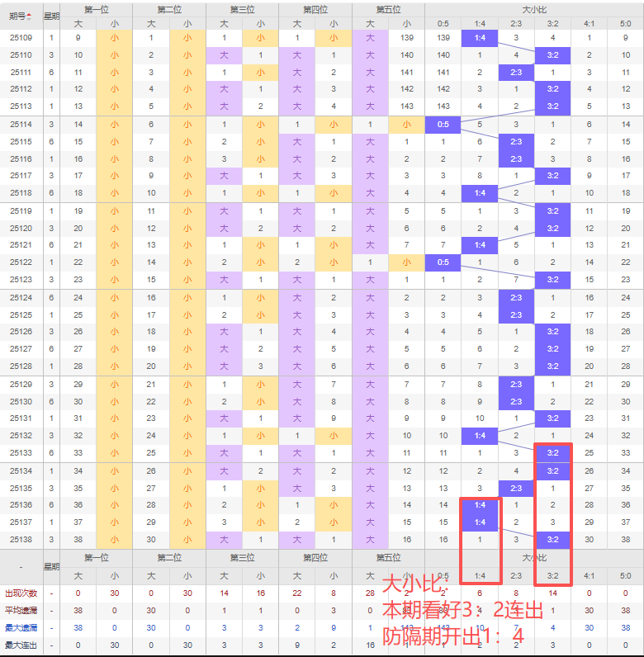Viewport: 644px width, 657px height.
Task: Select period number 25114
Action: (21, 125)
